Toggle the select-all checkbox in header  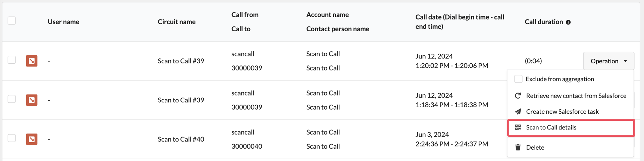[x=12, y=20]
